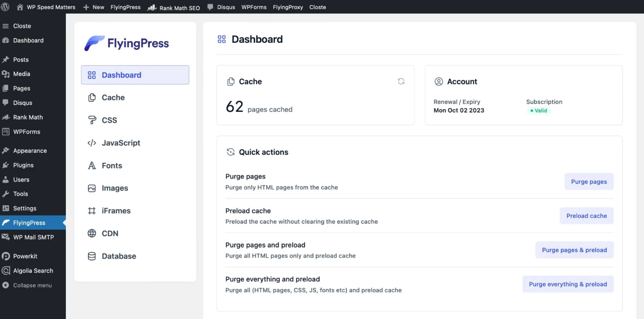Click the Rank Math SEO chart icon in admin bar
This screenshot has width=644, height=319.
pos(152,7)
